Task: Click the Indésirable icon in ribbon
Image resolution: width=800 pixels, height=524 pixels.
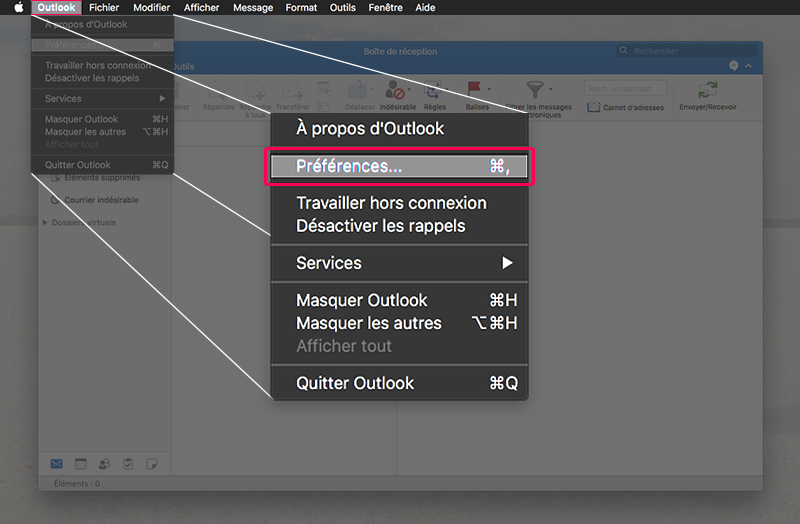Action: (x=395, y=90)
